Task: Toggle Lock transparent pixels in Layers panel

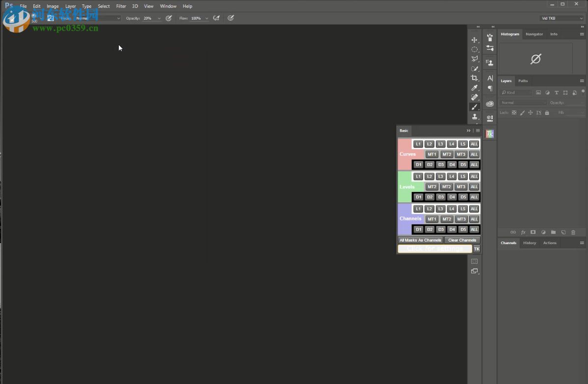Action: [514, 112]
